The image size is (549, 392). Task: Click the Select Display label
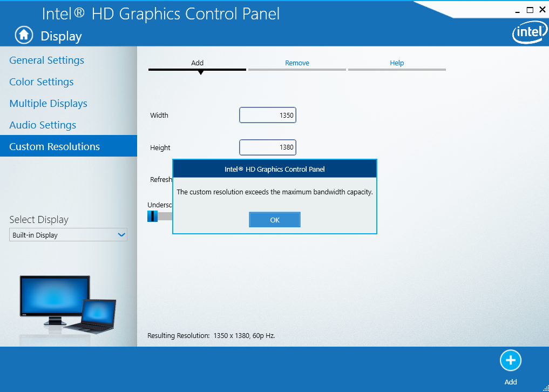click(x=39, y=220)
